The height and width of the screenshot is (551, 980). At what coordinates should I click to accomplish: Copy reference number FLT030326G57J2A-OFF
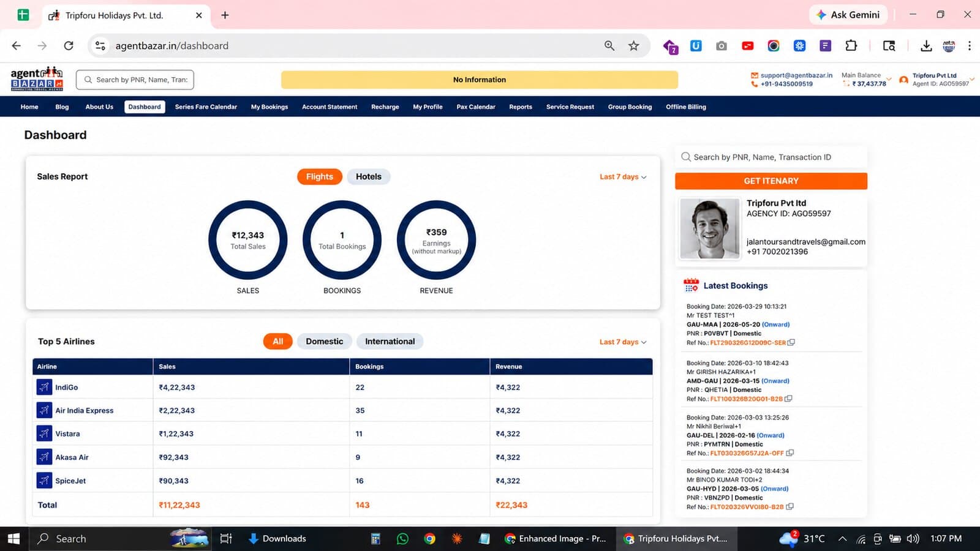790,453
